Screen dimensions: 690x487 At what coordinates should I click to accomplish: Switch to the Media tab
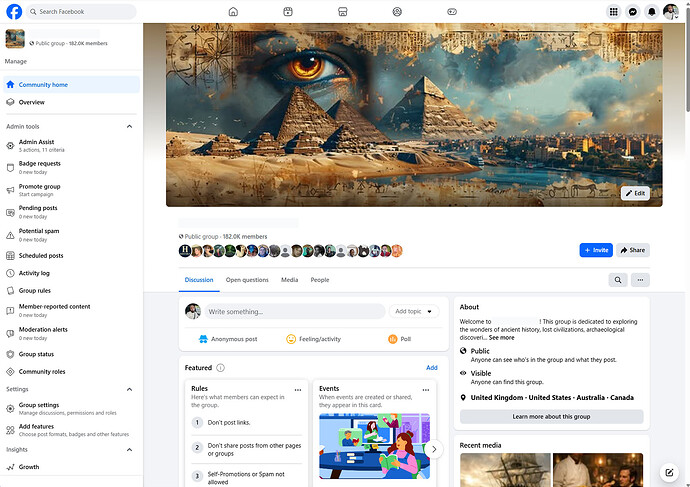[x=289, y=280]
